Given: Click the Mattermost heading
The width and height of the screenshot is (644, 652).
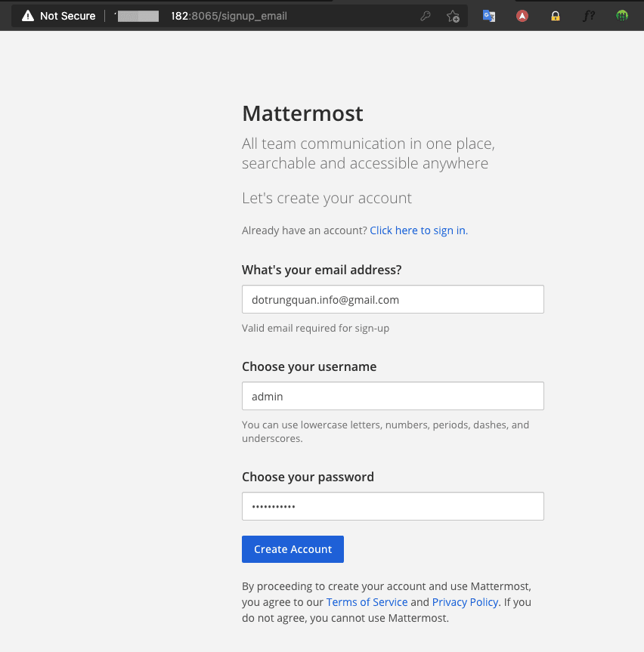Looking at the screenshot, I should point(302,113).
